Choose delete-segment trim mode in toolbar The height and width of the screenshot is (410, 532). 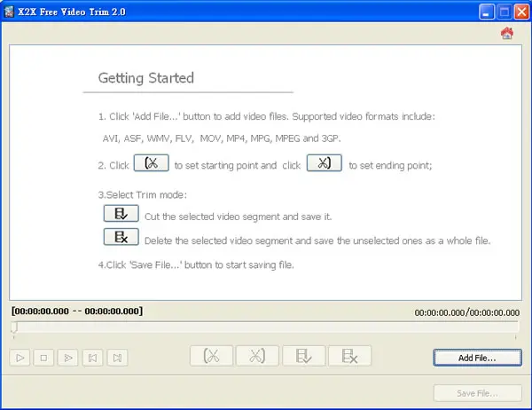349,356
